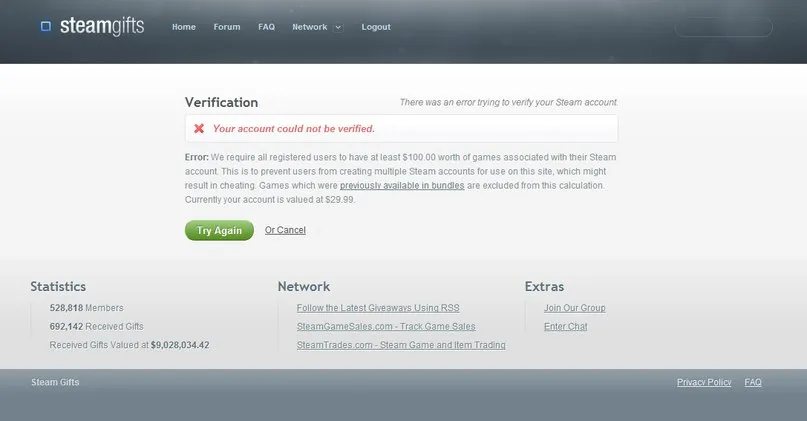The image size is (807, 421).
Task: Click the '692,142 Received Gifts' statistic
Action: pos(96,326)
